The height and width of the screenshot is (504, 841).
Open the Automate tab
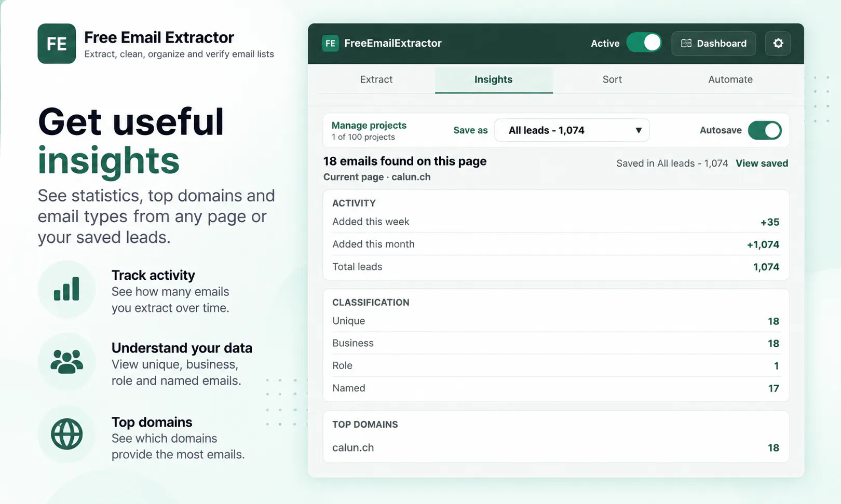point(730,79)
